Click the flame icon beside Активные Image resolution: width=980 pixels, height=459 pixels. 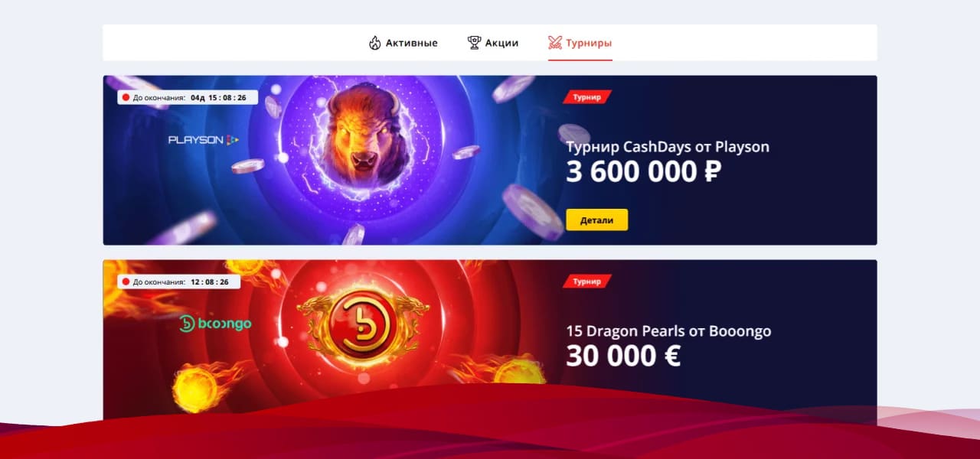[374, 43]
